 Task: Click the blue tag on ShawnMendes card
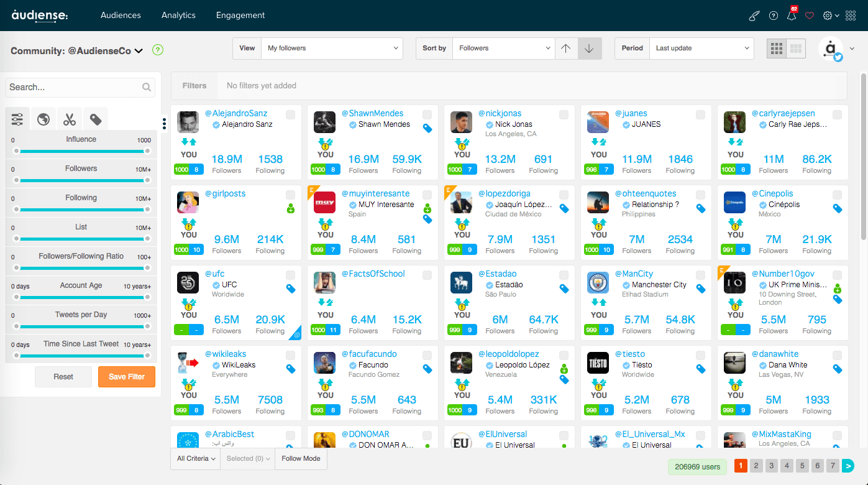(x=427, y=128)
